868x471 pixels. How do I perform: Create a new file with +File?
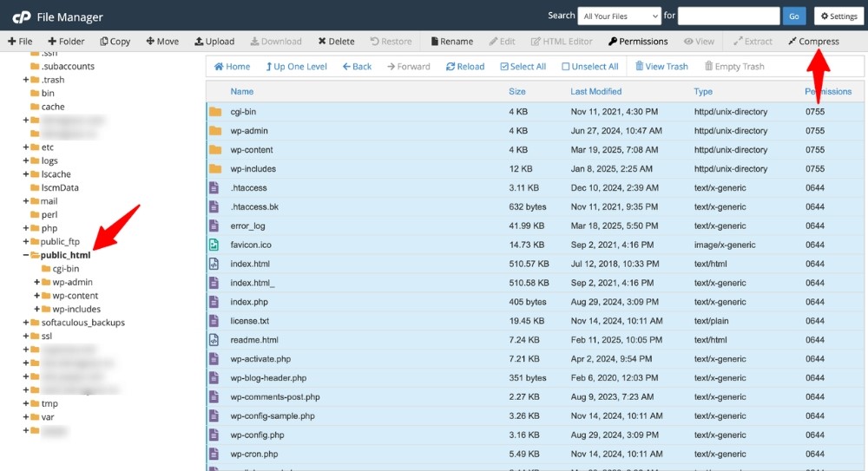(20, 42)
